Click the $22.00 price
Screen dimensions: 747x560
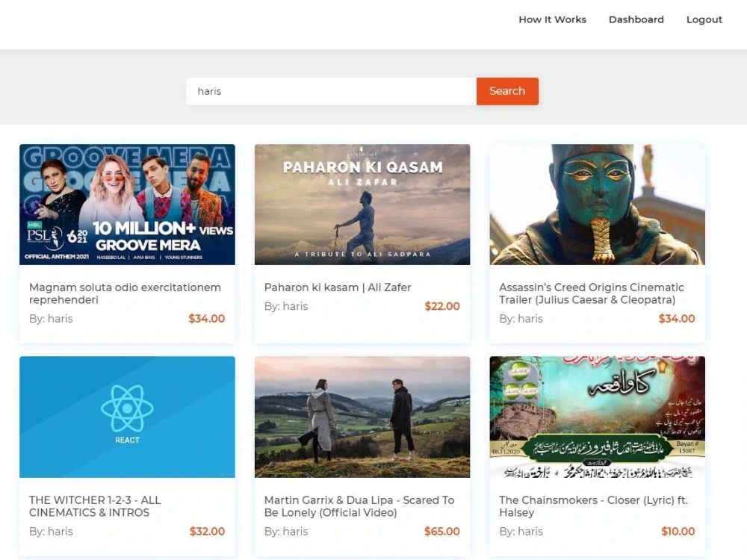pos(442,306)
